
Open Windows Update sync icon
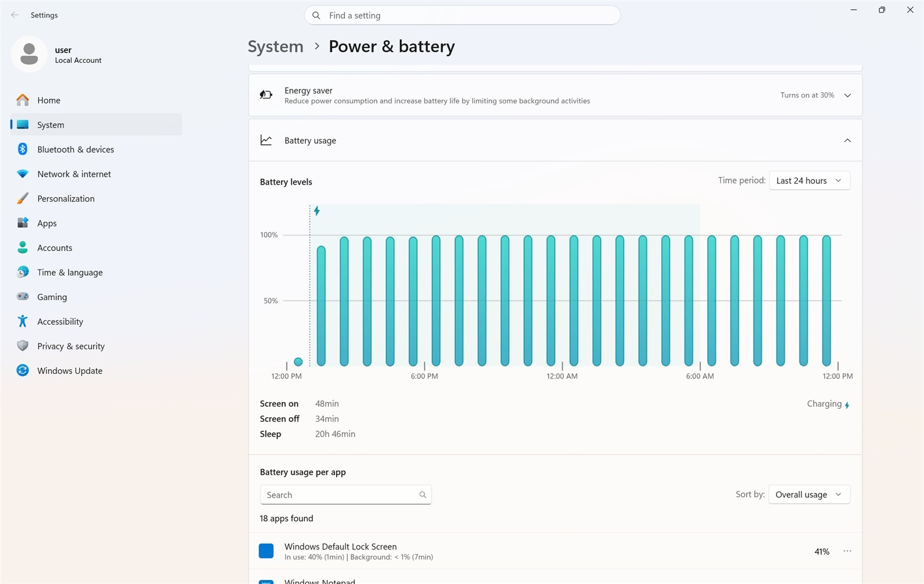23,370
